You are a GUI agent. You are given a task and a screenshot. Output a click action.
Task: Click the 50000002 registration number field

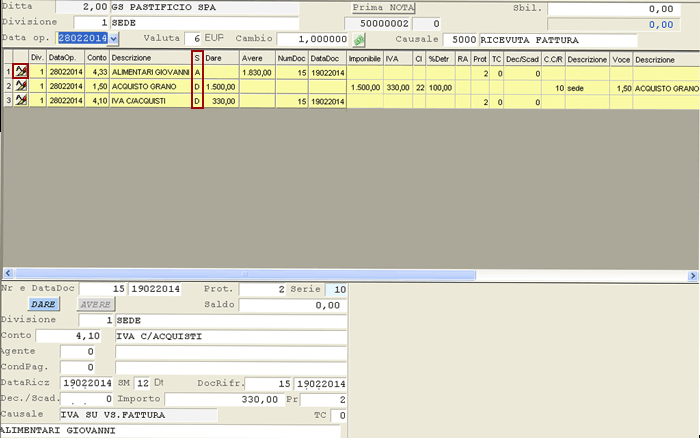[x=378, y=24]
